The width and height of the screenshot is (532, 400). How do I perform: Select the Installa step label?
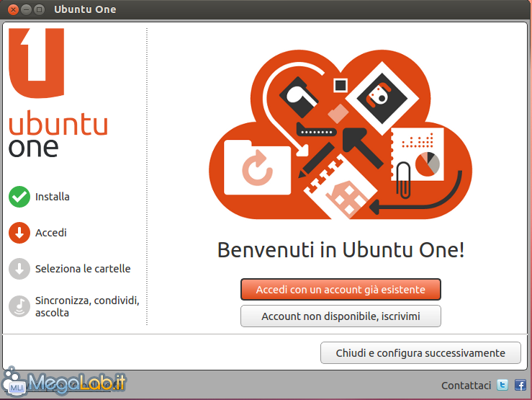[53, 197]
